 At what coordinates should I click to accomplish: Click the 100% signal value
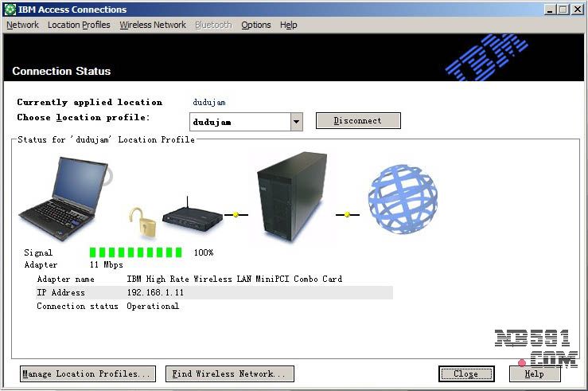pos(204,252)
